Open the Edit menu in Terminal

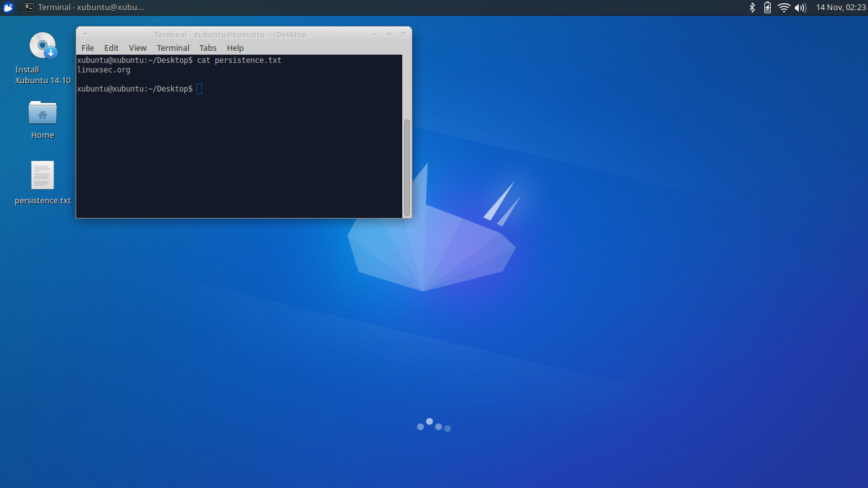click(111, 48)
